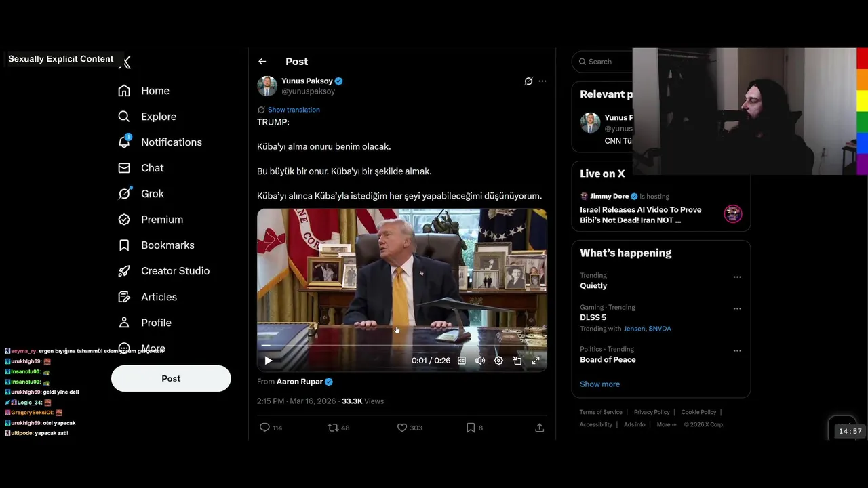Expand the footer More menu
868x488 pixels.
click(x=667, y=424)
